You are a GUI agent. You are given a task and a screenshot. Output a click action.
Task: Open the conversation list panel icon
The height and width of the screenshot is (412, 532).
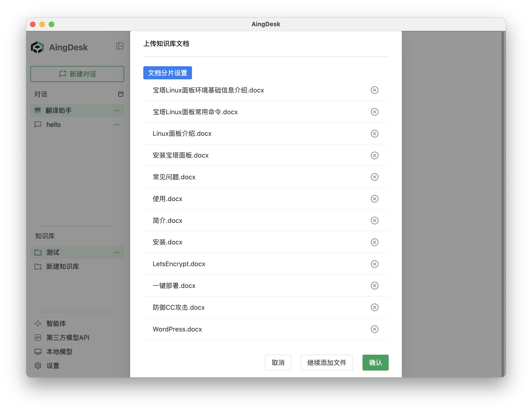121,94
